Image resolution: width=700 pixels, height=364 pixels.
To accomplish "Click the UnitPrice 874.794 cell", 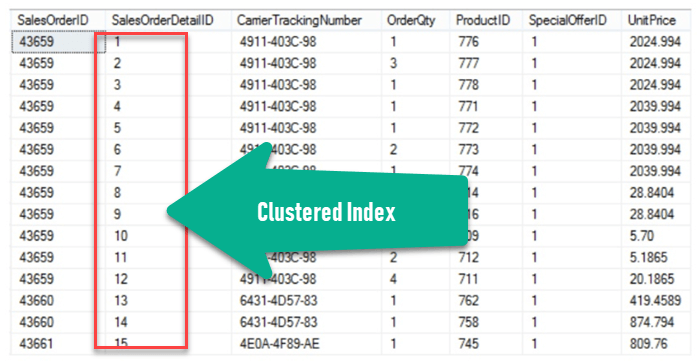I will click(x=656, y=322).
